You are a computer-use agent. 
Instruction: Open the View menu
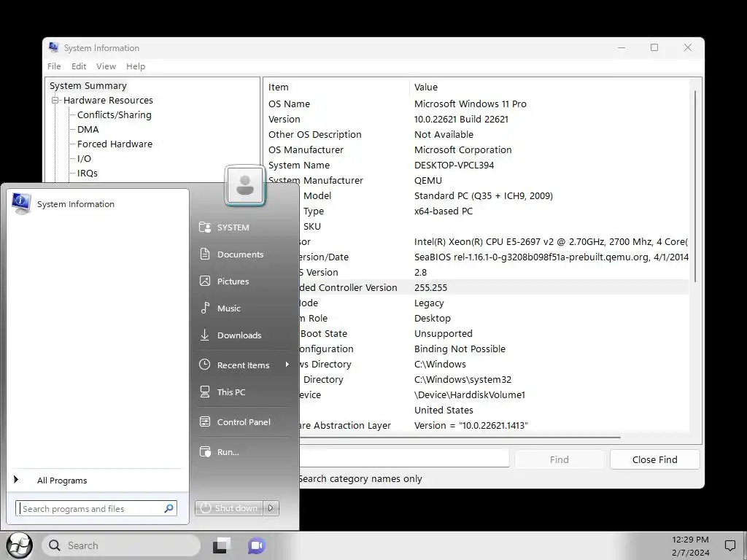coord(106,66)
